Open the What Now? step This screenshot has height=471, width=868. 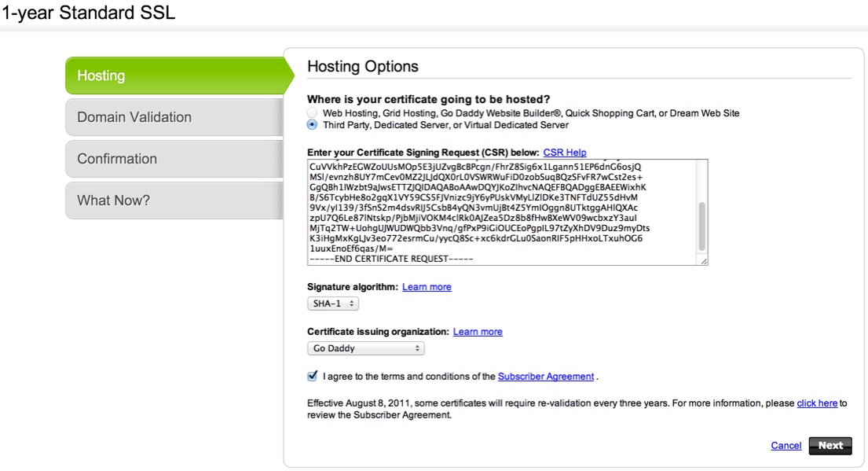(x=173, y=201)
